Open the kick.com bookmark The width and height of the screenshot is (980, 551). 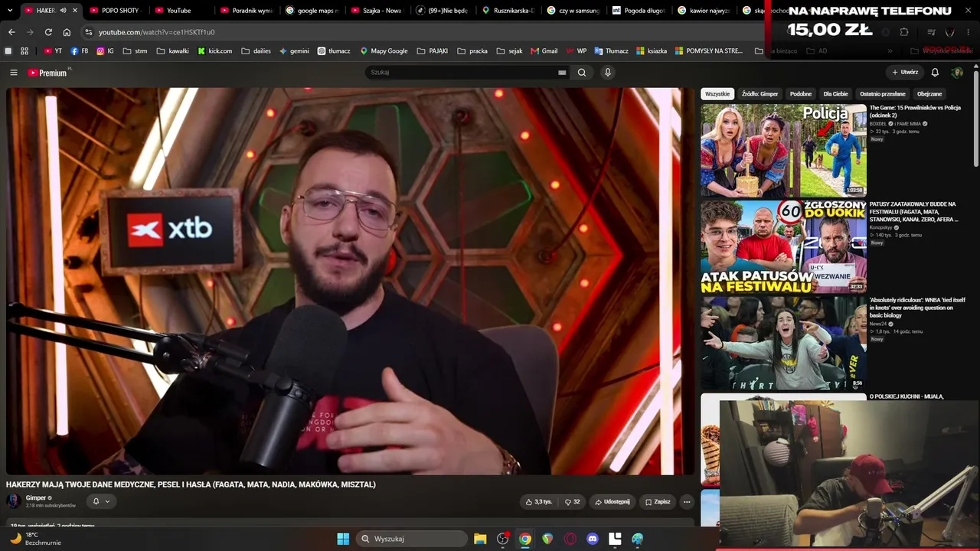214,51
